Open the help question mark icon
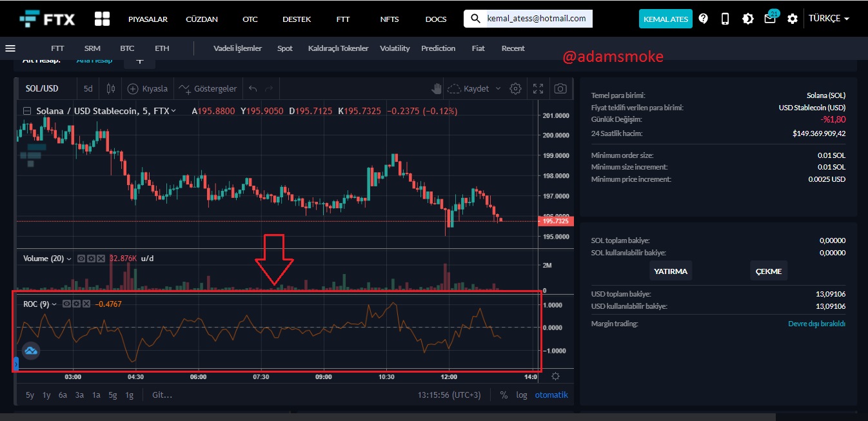 [703, 19]
